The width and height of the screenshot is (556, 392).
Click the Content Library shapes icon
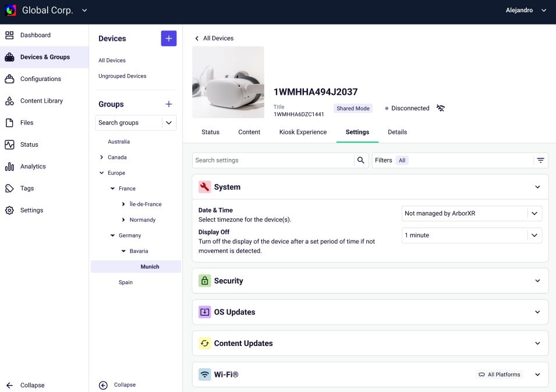pyautogui.click(x=9, y=101)
